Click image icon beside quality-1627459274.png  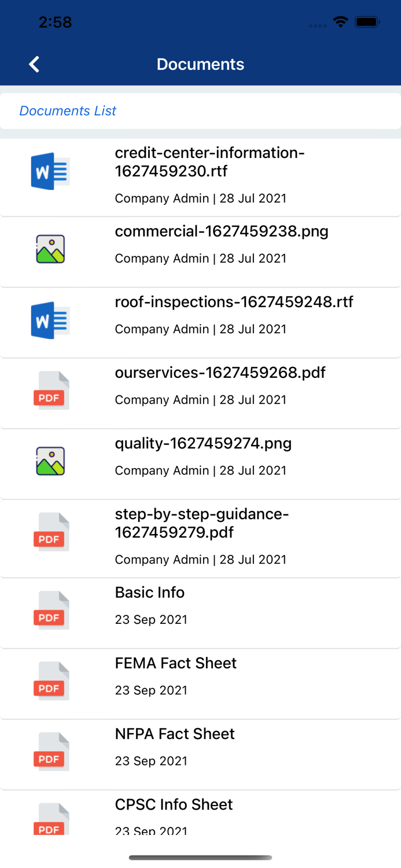click(50, 461)
